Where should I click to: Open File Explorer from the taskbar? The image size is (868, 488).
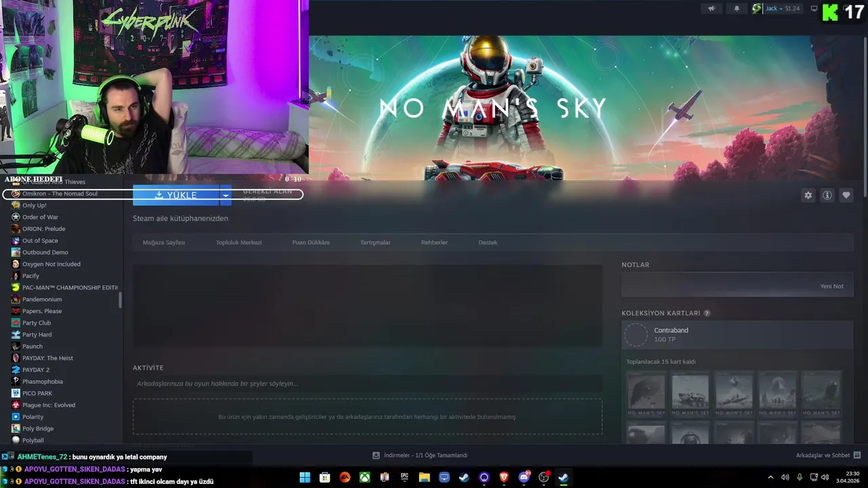point(424,477)
